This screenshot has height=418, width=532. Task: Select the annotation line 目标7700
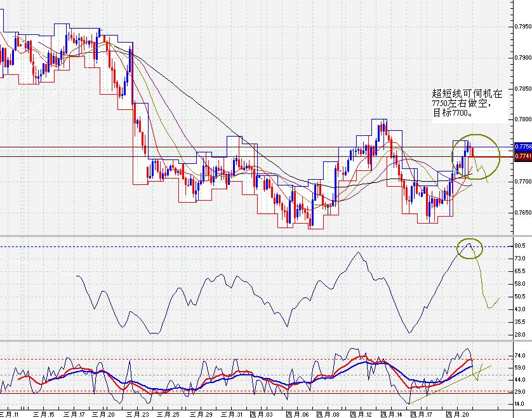click(453, 112)
